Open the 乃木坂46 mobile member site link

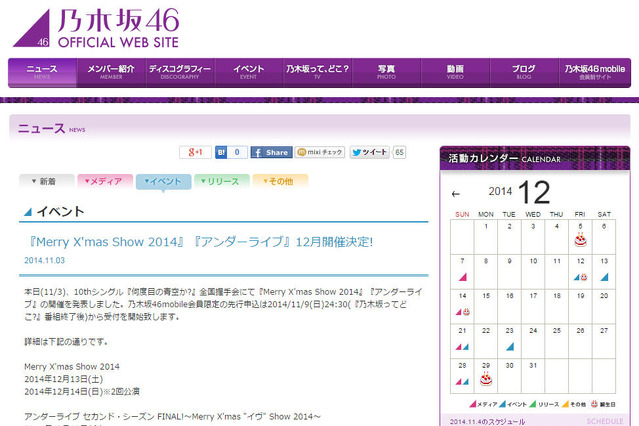click(x=595, y=73)
